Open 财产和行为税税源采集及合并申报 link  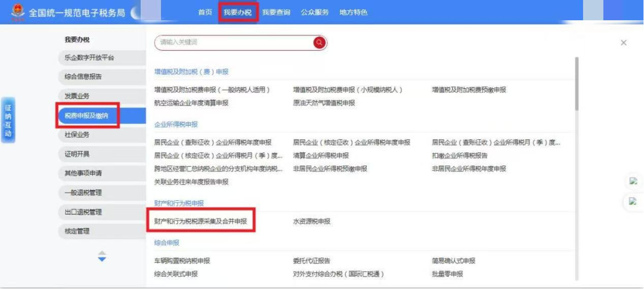200,221
